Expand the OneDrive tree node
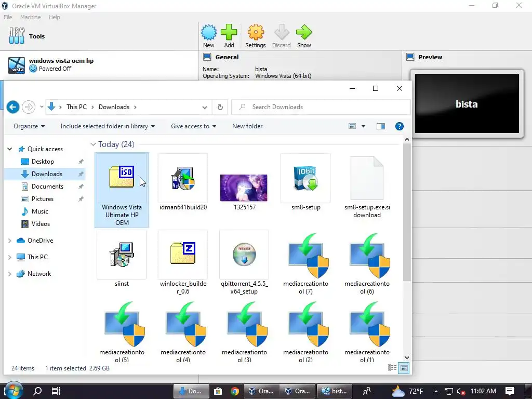 (10, 241)
